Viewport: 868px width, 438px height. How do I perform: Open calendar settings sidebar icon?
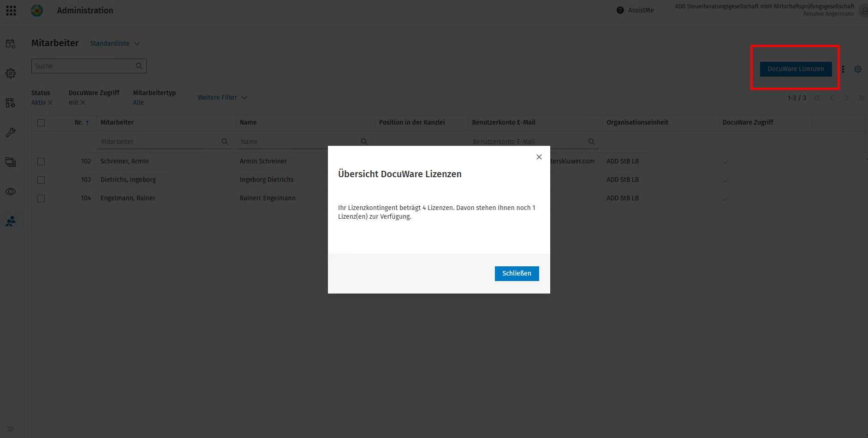(x=11, y=44)
